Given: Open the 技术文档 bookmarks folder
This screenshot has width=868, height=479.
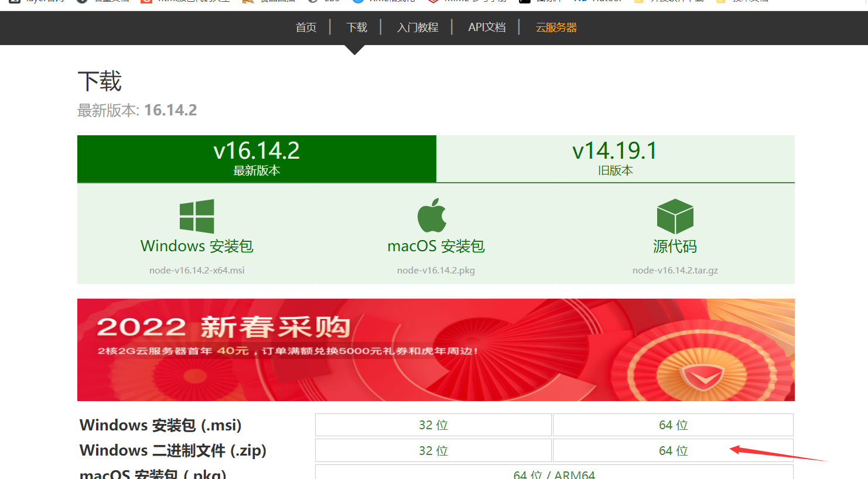Looking at the screenshot, I should pos(748,1).
